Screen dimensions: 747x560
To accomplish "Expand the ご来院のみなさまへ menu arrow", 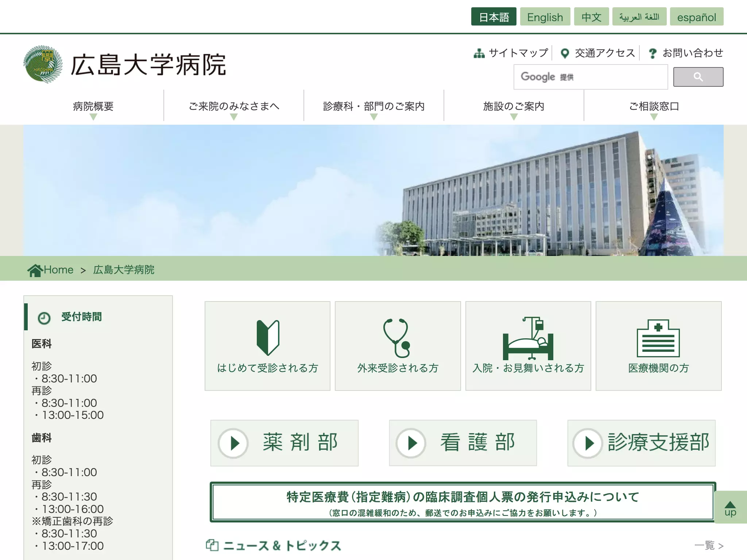I will click(234, 117).
